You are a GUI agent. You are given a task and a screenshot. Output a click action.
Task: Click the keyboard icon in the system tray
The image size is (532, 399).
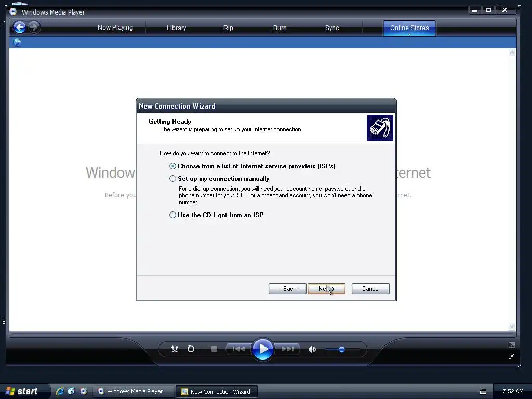(483, 392)
